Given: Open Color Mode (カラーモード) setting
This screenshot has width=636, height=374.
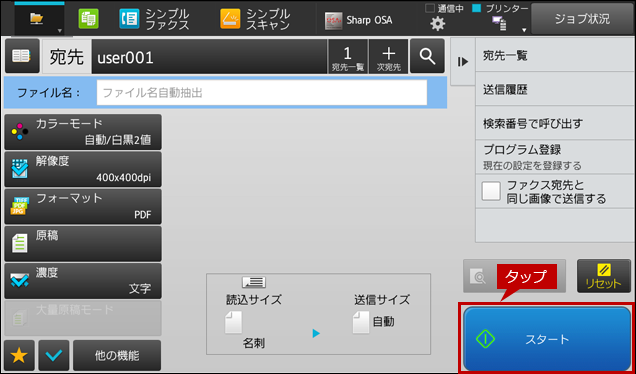Looking at the screenshot, I should [83, 132].
